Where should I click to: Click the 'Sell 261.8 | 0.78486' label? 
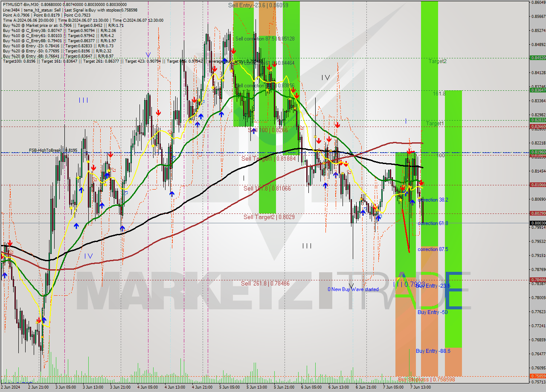[265, 283]
